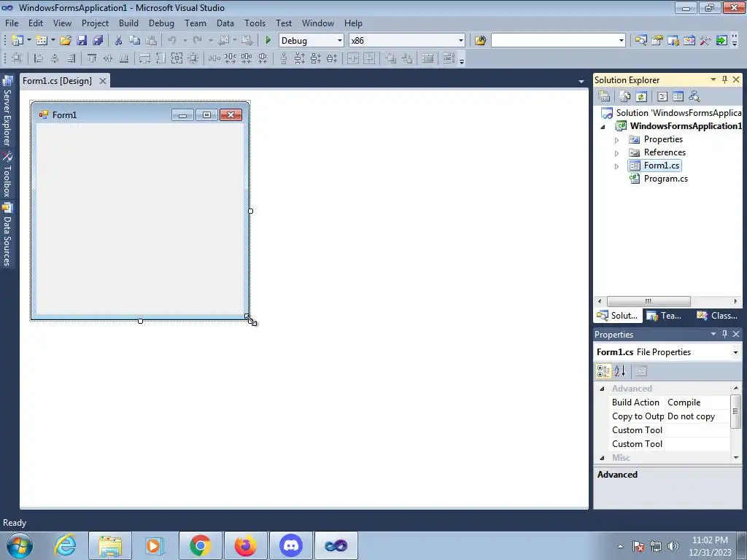Click the Properties icon in Solution Explorer toolbar
The image size is (747, 560).
[604, 97]
